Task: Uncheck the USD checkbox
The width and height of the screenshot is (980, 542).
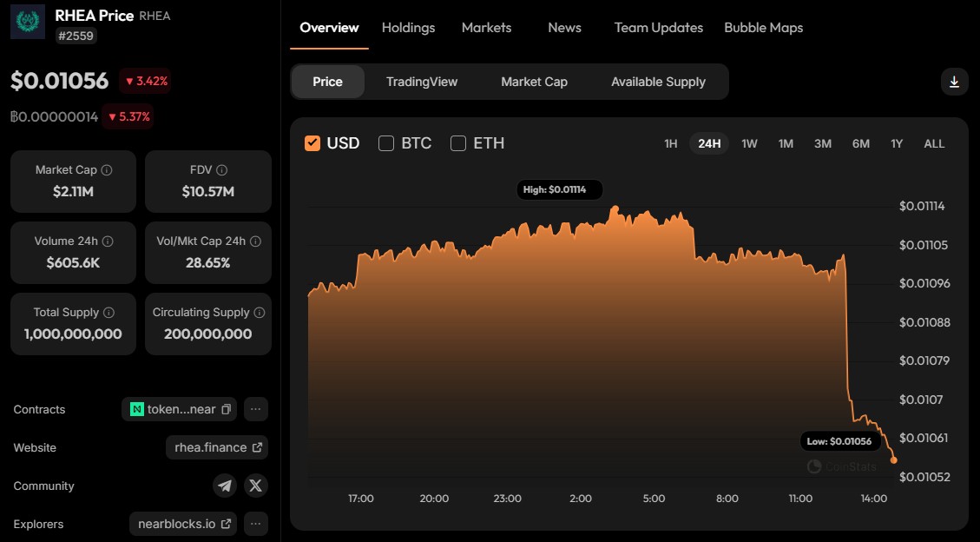Action: [x=314, y=143]
